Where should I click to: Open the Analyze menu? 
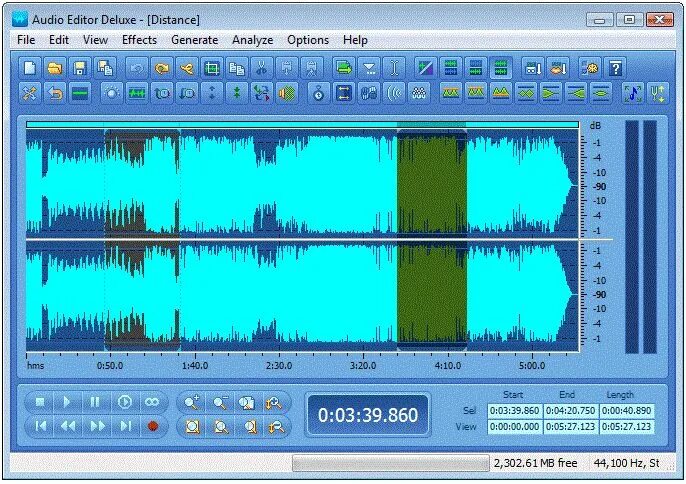[252, 40]
